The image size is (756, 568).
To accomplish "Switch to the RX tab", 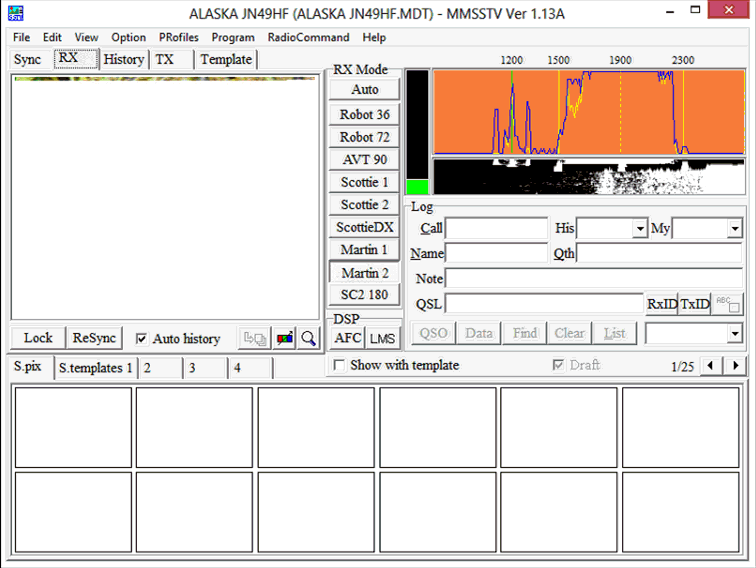I will pyautogui.click(x=76, y=58).
